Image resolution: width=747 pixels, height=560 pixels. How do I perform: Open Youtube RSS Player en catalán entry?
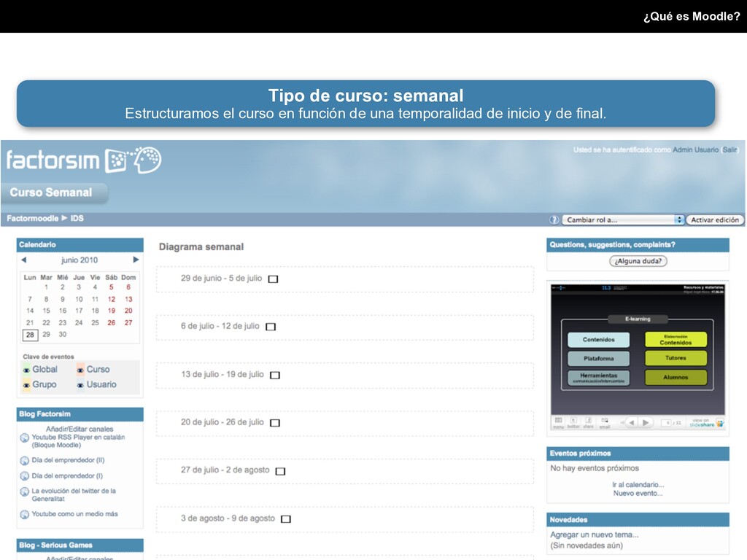(78, 441)
